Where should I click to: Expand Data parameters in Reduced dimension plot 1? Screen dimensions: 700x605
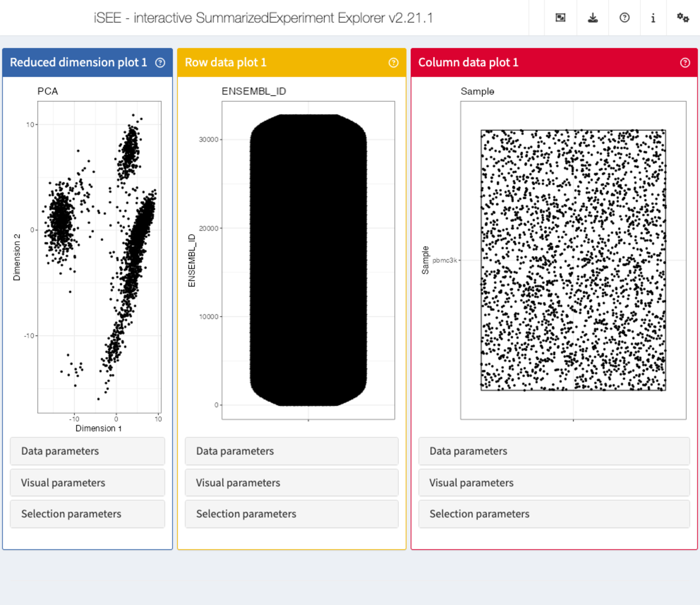(x=87, y=451)
